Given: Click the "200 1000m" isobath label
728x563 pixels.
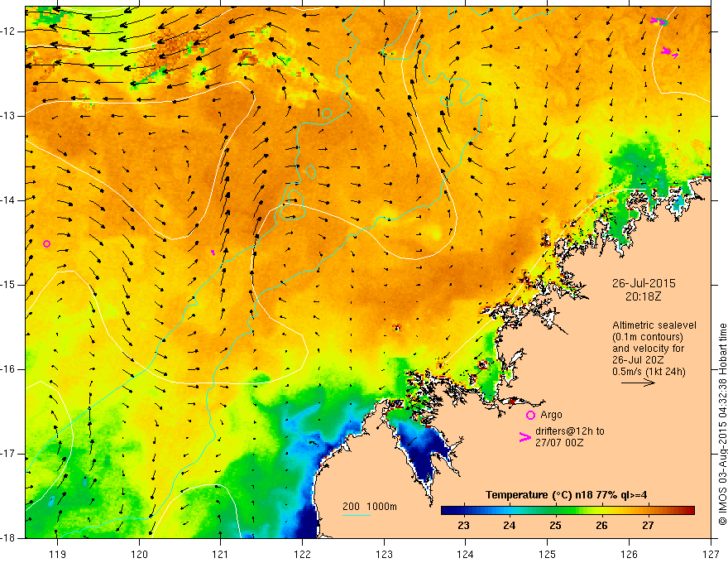Looking at the screenshot, I should pyautogui.click(x=370, y=507).
